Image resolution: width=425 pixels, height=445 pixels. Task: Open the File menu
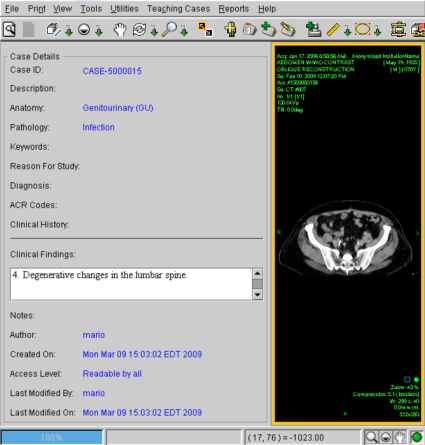pyautogui.click(x=12, y=9)
